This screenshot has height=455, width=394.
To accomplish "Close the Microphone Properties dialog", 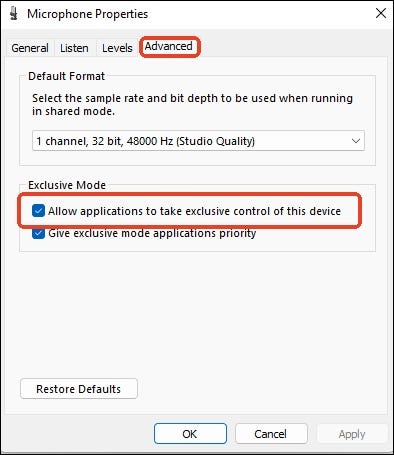I will (x=381, y=13).
